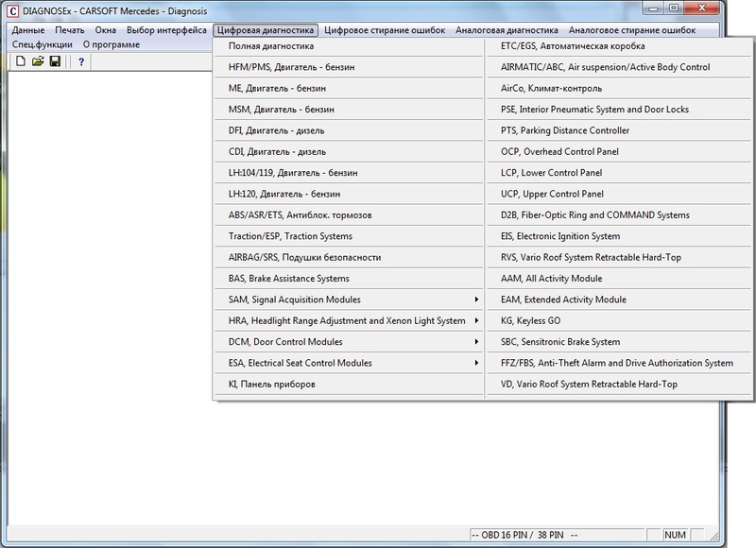Select VD, Vario Roof System entry
This screenshot has width=756, height=548.
(x=619, y=385)
